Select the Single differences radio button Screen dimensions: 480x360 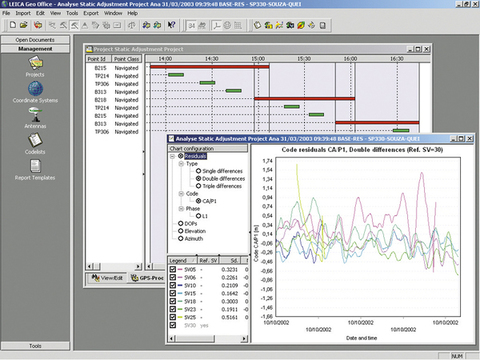(198, 171)
